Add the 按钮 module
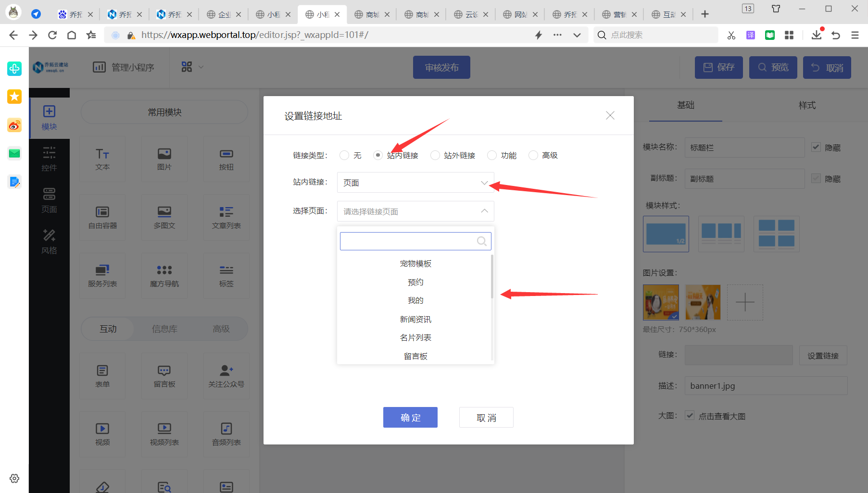The image size is (868, 493). click(x=226, y=159)
